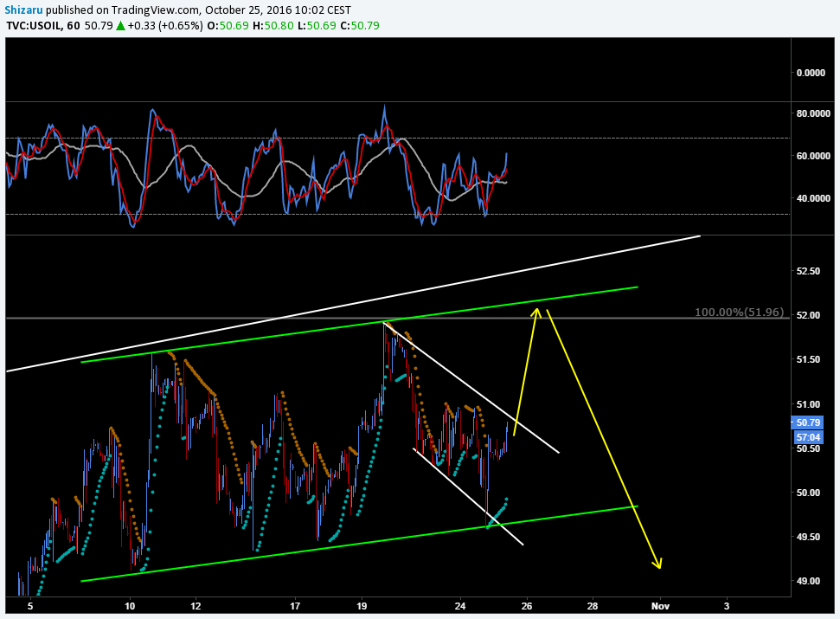Select the Nov date on time axis
Screen dimensions: 840x619
[661, 606]
